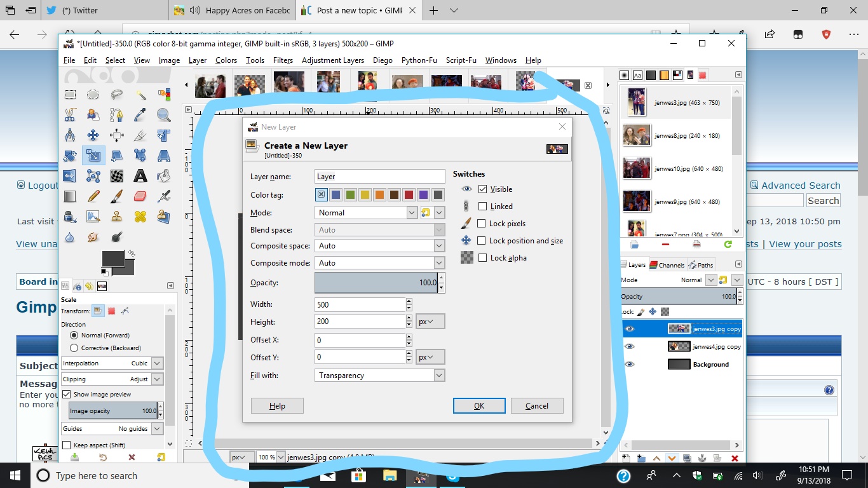The image size is (868, 488).
Task: Select the Scissors Select tool
Action: point(70,115)
